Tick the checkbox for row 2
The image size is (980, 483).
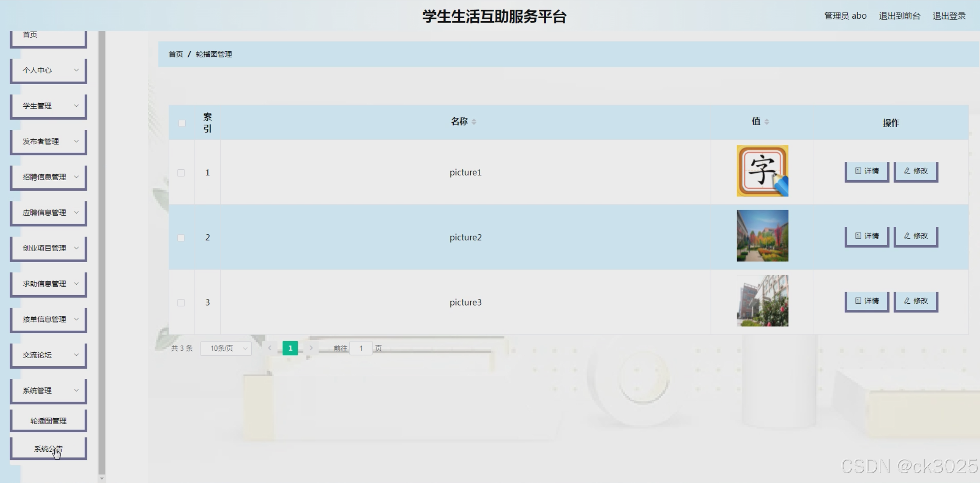pyautogui.click(x=181, y=238)
